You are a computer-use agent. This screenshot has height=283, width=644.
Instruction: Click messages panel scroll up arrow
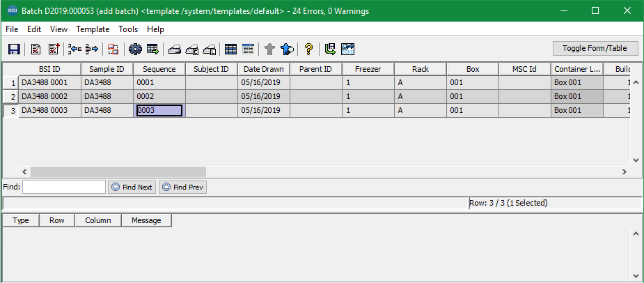(636, 232)
